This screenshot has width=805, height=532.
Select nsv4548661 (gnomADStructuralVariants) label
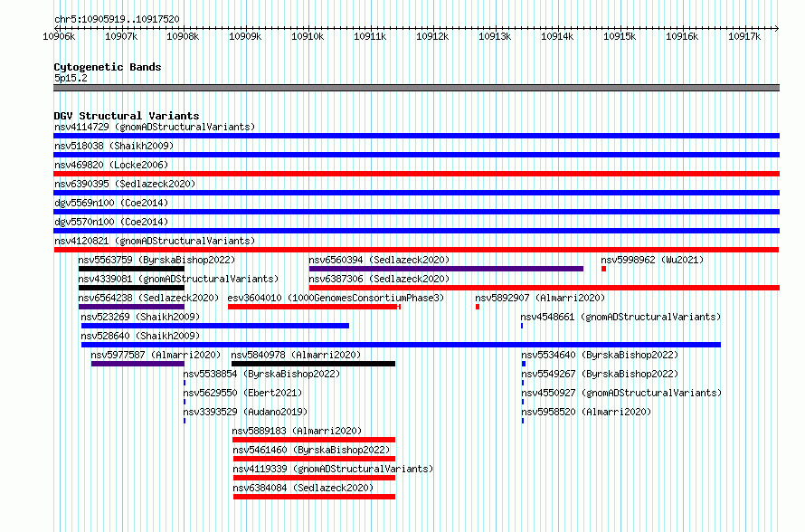coord(620,317)
